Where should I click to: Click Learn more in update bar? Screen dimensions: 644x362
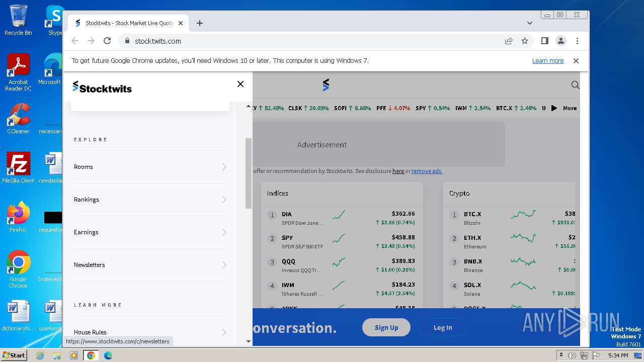coord(548,61)
